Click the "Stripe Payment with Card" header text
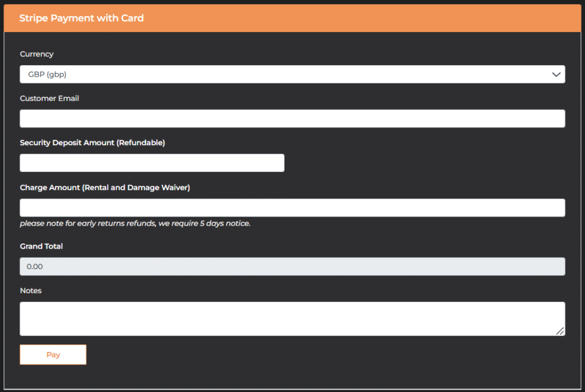This screenshot has height=392, width=585. coord(81,18)
